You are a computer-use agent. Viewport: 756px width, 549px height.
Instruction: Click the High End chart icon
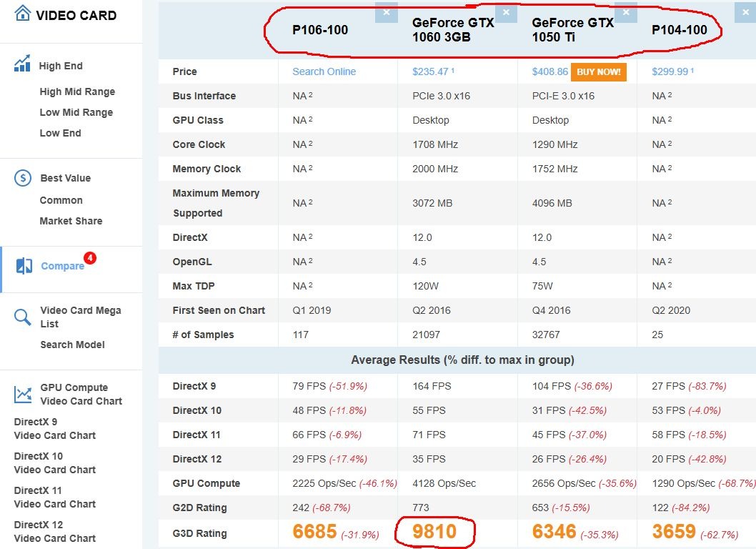(22, 64)
